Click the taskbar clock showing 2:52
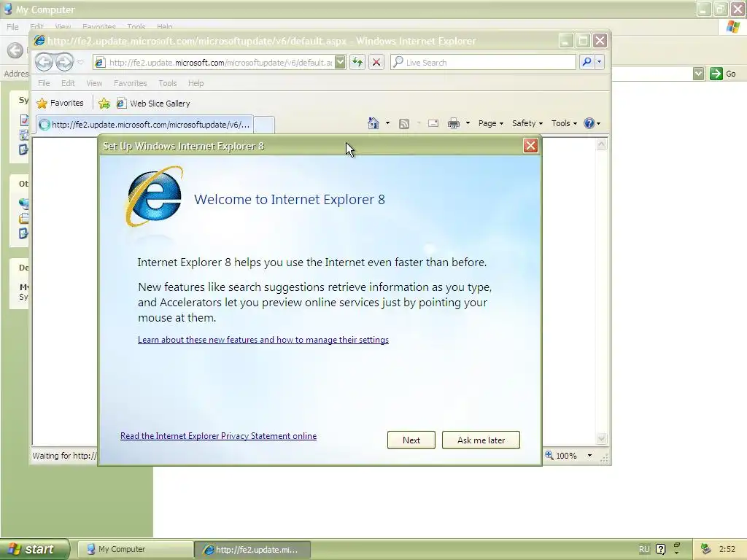 coord(727,549)
